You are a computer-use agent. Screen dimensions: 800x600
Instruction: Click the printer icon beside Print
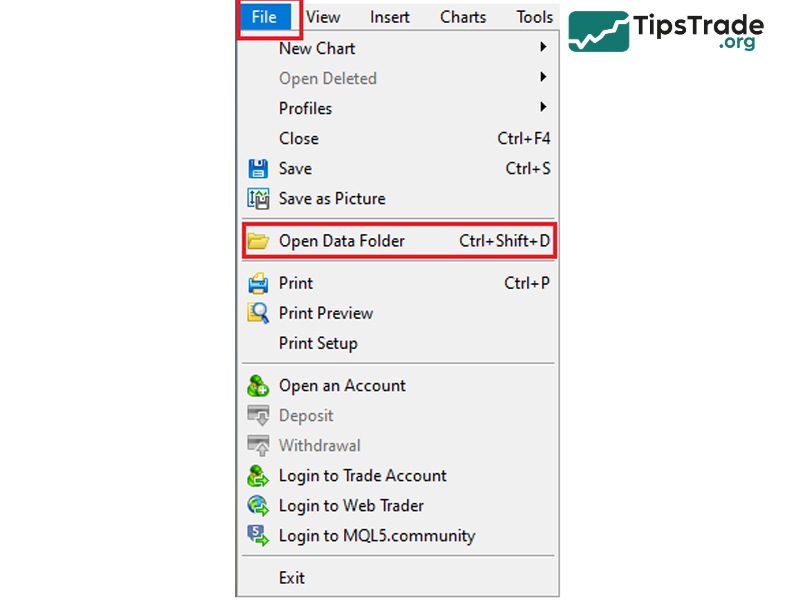pyautogui.click(x=258, y=284)
